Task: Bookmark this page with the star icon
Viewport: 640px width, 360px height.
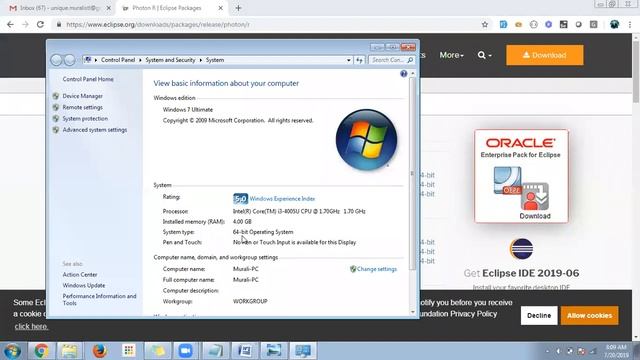Action: (484, 24)
